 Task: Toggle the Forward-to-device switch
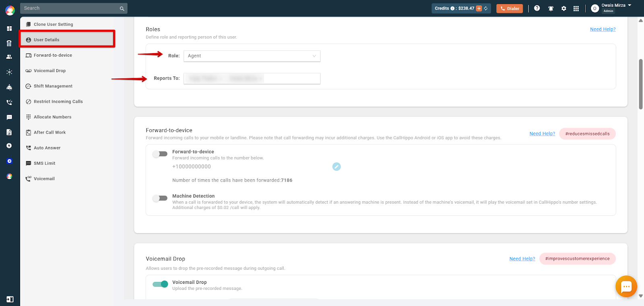(160, 154)
